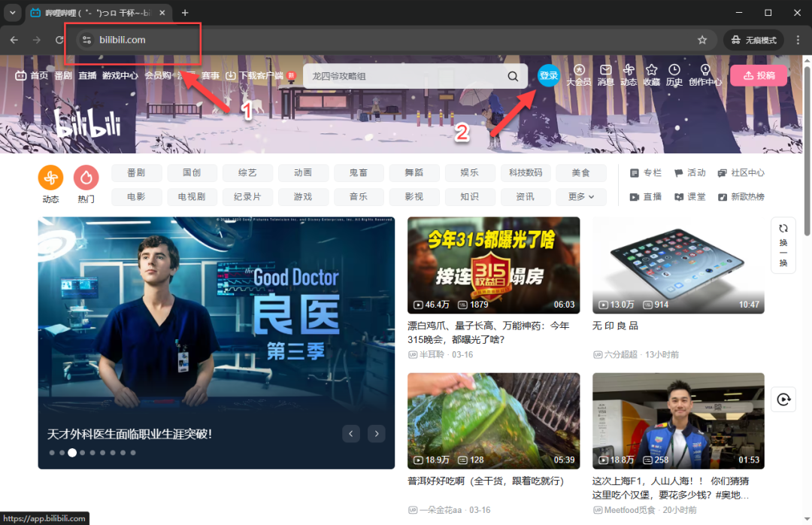812x525 pixels.
Task: Select the 番剧 category tab
Action: [136, 173]
